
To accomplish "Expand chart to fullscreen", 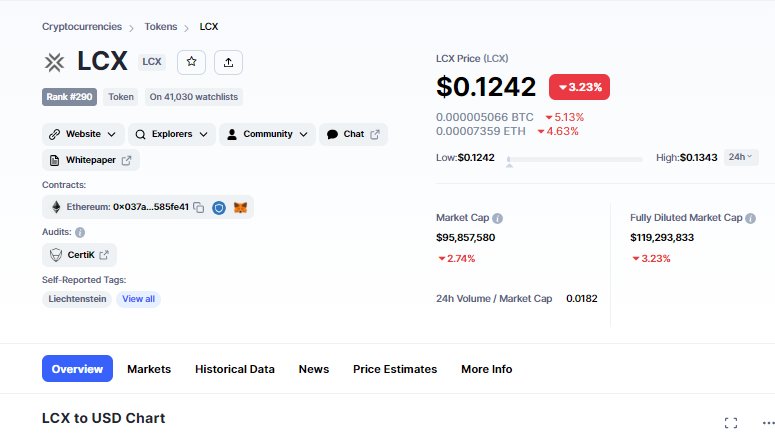I will tap(731, 423).
